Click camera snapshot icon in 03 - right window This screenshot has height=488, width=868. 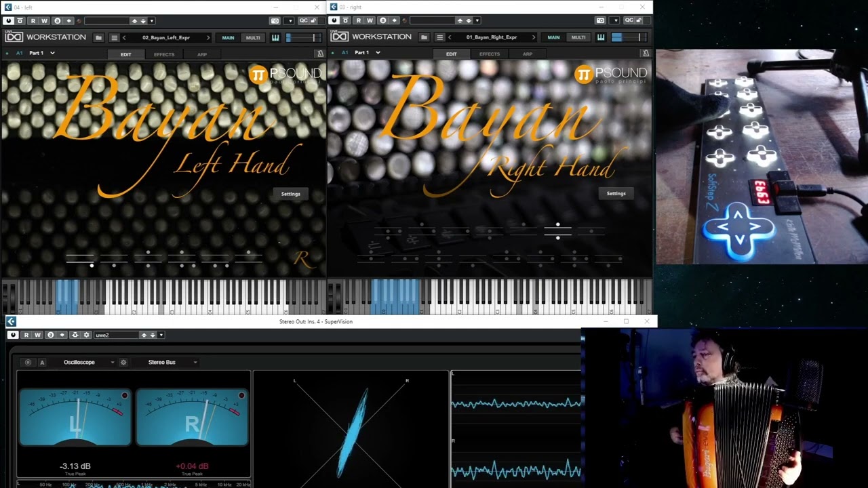[x=600, y=20]
